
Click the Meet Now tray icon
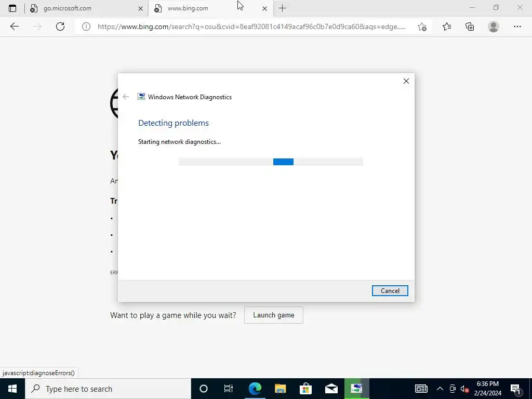click(453, 389)
